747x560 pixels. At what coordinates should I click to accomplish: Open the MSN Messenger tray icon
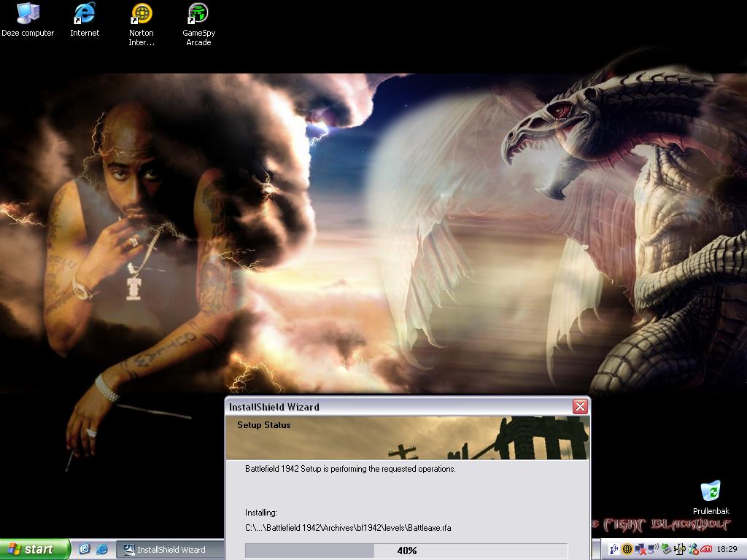pos(693,549)
